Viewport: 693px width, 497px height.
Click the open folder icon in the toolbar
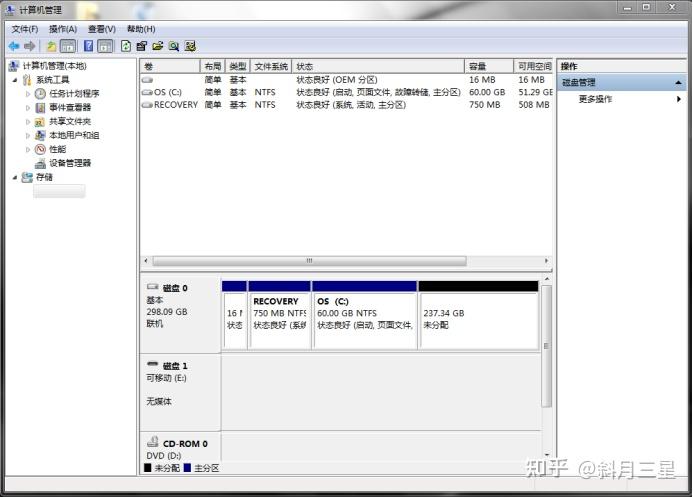pyautogui.click(x=158, y=46)
